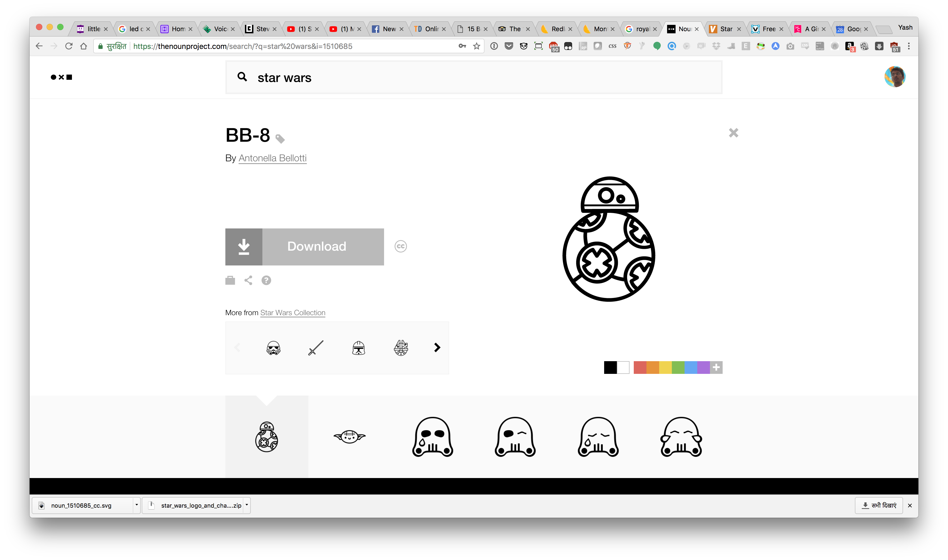Screen dimensions: 948x560
Task: Close the downloads bar
Action: (910, 505)
